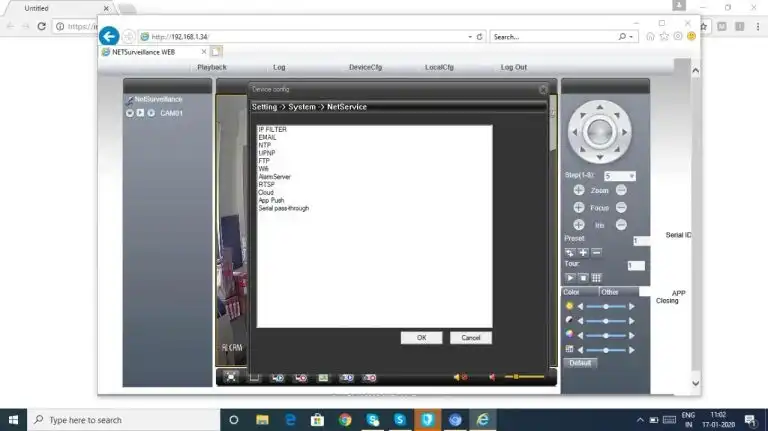Click the Iris plus icon
This screenshot has width=768, height=431.
click(578, 224)
